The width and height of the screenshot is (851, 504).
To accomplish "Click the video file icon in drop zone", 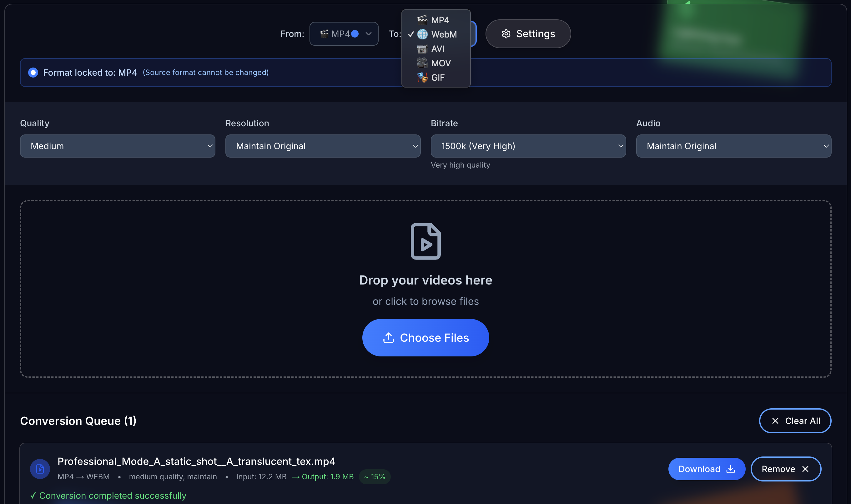I will [x=425, y=241].
